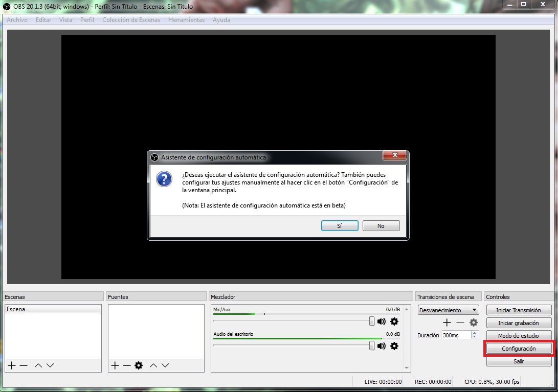Open transition properties gear icon
Image resolution: width=558 pixels, height=392 pixels.
point(473,322)
